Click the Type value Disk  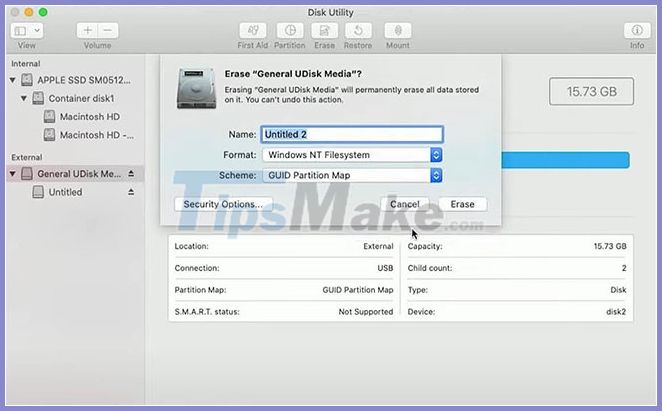click(618, 290)
